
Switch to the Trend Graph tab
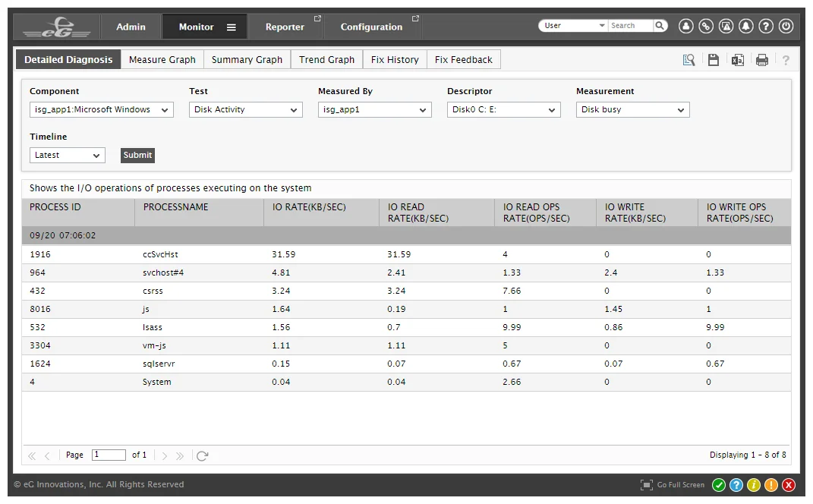[x=326, y=60]
